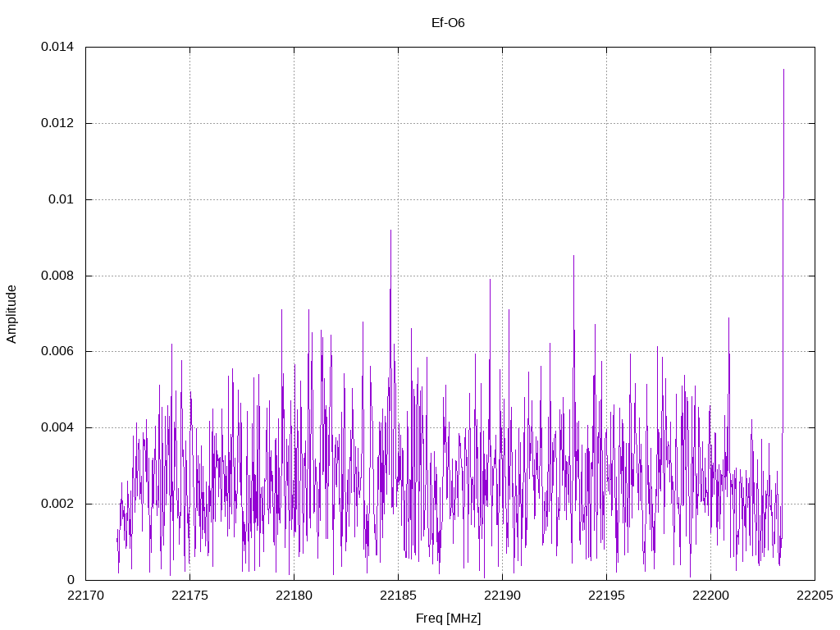The image size is (840, 630).
Task: Click y-axis tick label 0.012
Action: click(x=57, y=123)
